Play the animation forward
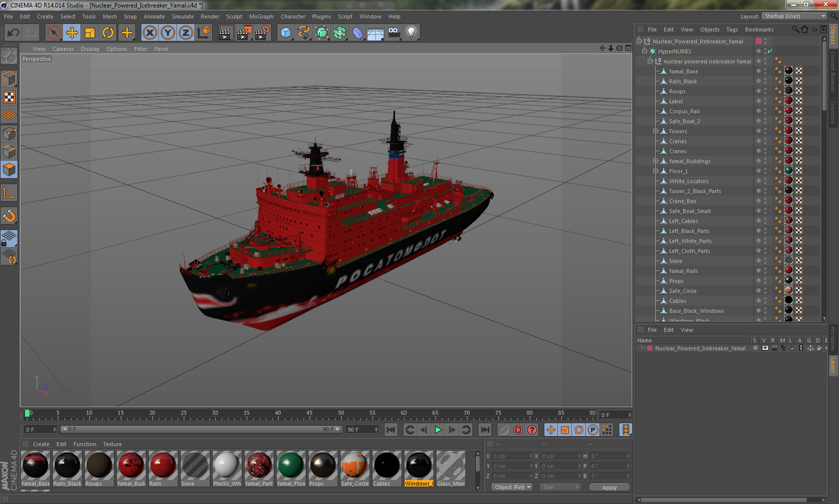The width and height of the screenshot is (839, 504). click(438, 430)
